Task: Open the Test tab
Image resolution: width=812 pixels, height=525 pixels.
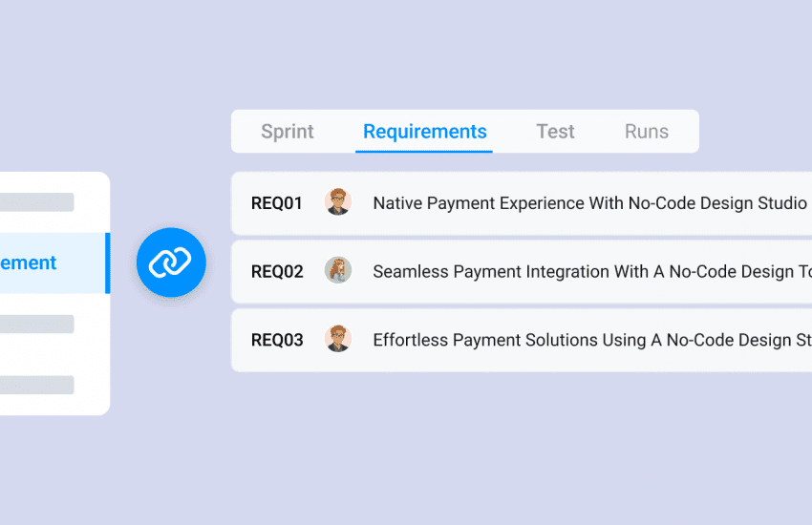Action: tap(555, 132)
